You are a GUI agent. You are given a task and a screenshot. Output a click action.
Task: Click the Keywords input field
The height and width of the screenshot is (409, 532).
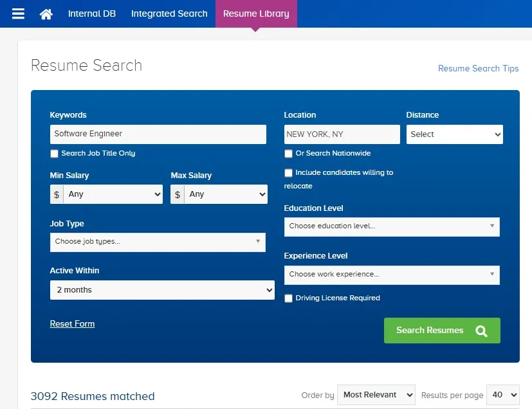pyautogui.click(x=158, y=134)
